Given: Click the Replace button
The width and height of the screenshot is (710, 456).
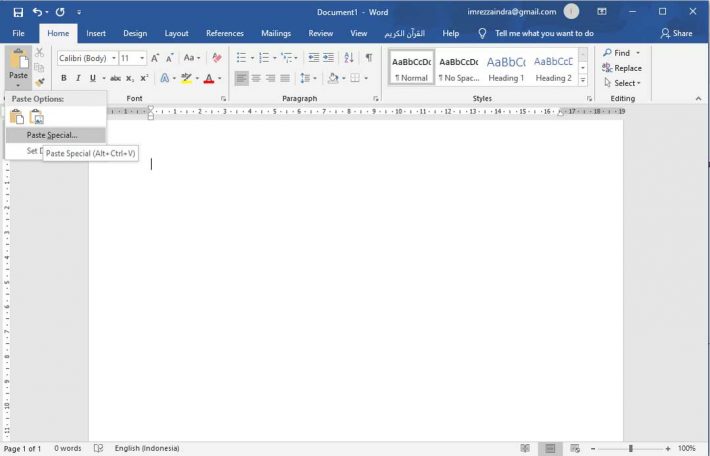Looking at the screenshot, I should coord(622,68).
